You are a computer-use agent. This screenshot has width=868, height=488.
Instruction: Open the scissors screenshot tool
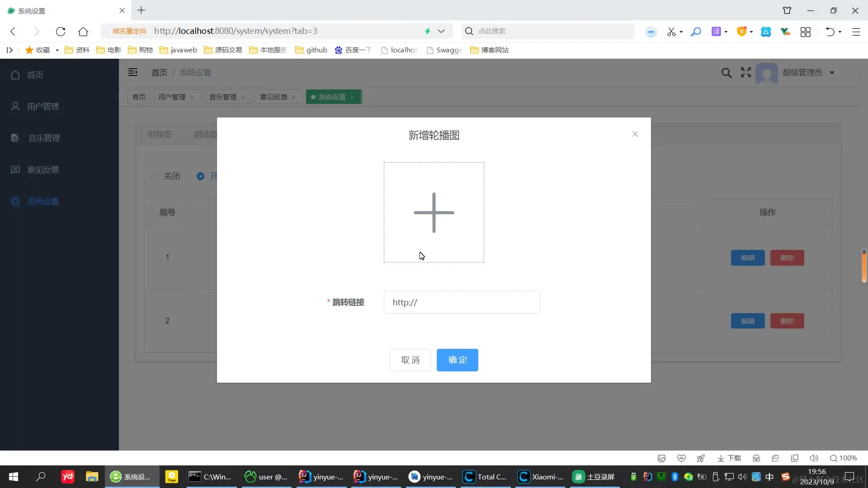(x=671, y=32)
